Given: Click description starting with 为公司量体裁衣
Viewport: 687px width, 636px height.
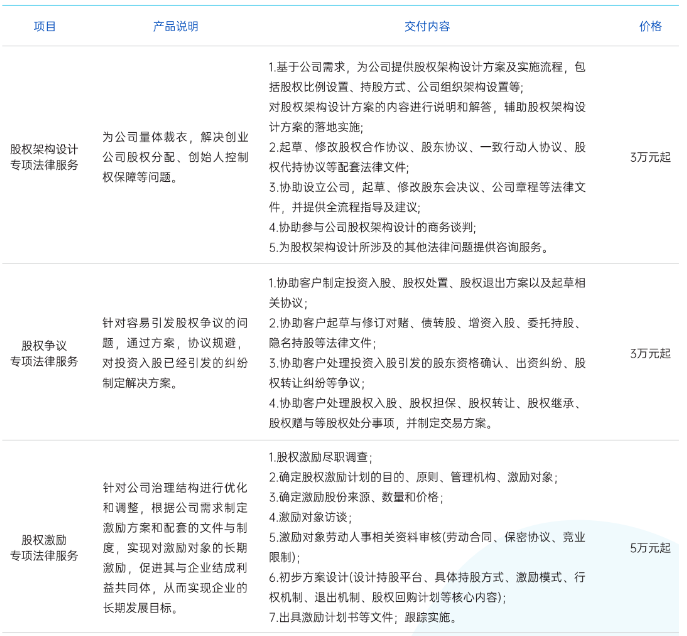Looking at the screenshot, I should (176, 156).
